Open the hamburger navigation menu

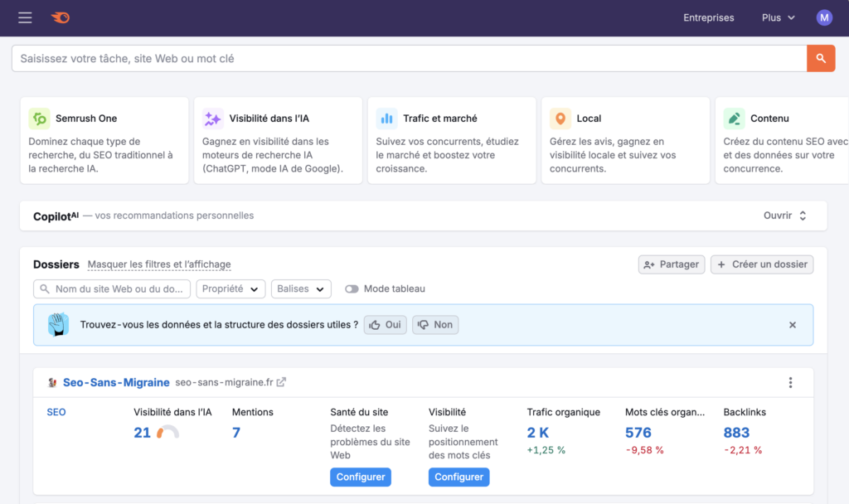[25, 18]
